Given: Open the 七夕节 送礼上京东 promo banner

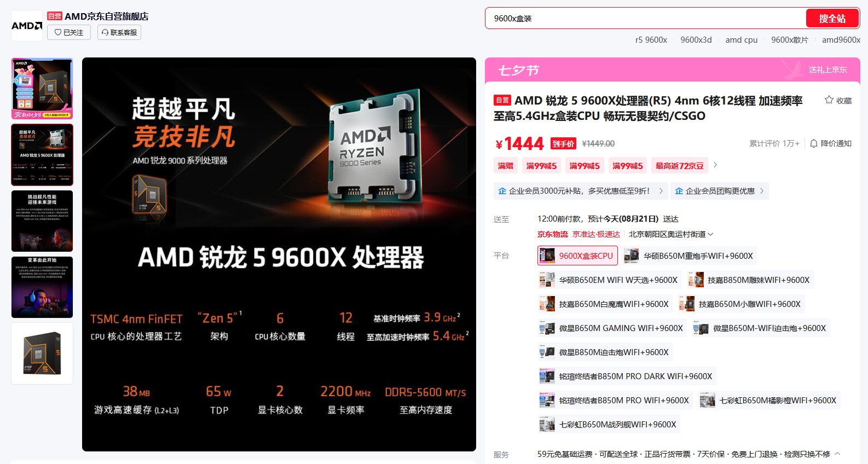Looking at the screenshot, I should [673, 70].
